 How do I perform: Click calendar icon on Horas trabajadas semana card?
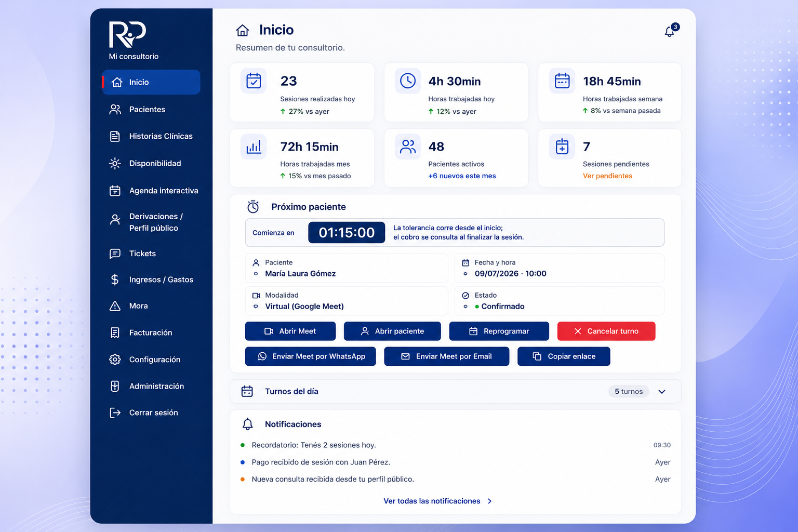click(x=562, y=81)
